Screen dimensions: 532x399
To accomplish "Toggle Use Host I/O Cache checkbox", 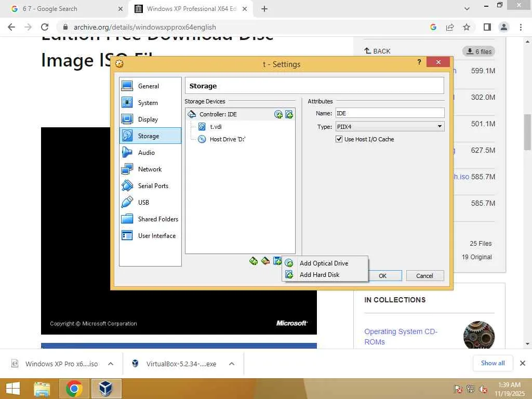I will pos(339,139).
